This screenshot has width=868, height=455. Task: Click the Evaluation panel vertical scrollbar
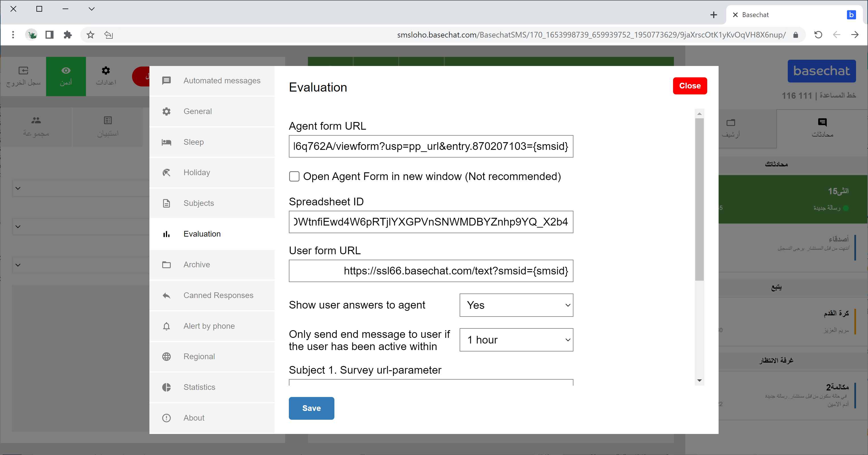[699, 199]
